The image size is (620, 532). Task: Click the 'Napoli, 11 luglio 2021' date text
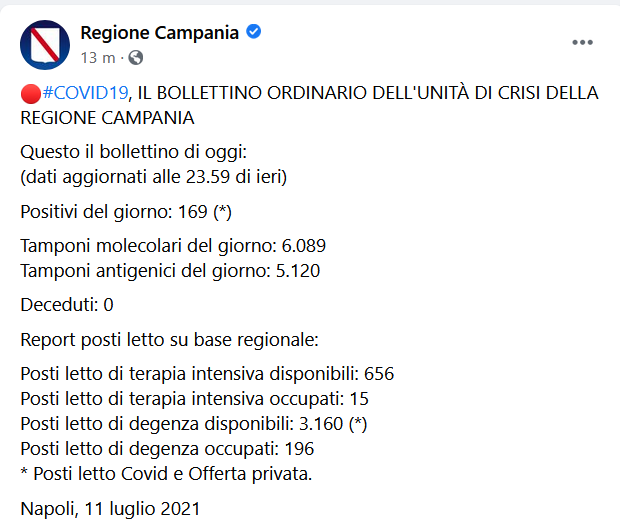click(110, 508)
